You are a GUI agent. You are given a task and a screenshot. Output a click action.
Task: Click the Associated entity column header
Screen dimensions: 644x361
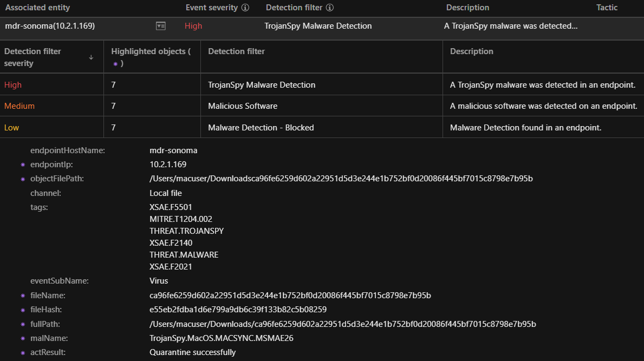click(37, 8)
